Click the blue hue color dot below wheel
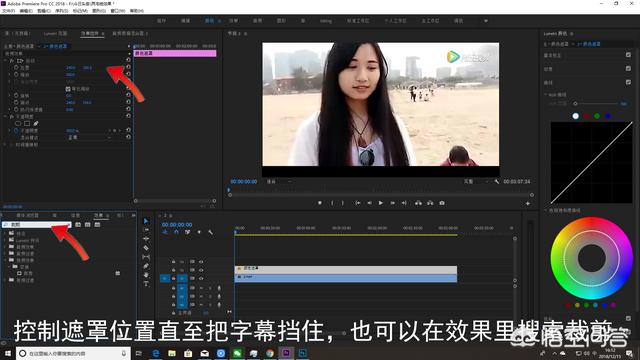This screenshot has height=360, width=640. click(x=604, y=305)
